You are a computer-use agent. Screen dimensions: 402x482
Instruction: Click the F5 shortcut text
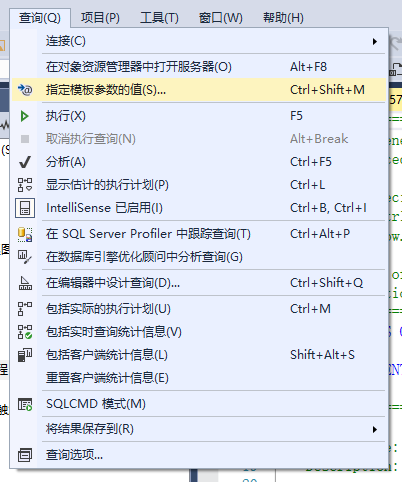click(x=296, y=116)
